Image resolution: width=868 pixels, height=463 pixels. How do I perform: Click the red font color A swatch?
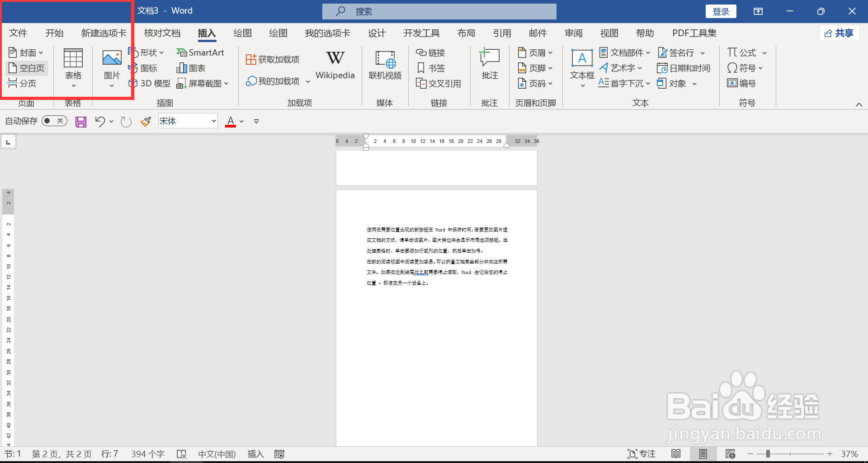point(231,122)
